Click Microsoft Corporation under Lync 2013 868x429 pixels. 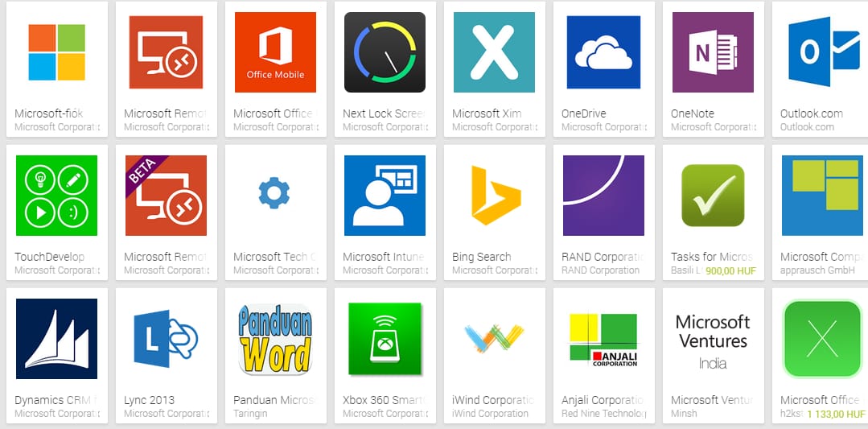click(167, 414)
